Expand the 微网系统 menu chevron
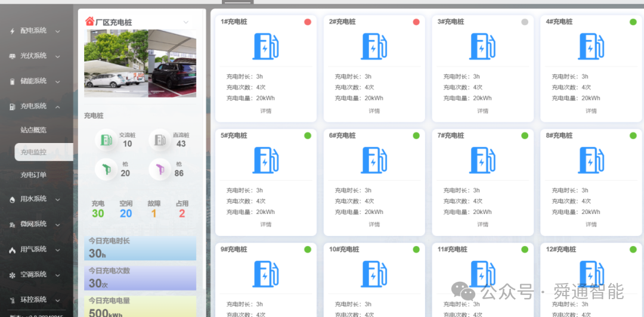The width and height of the screenshot is (644, 317). click(x=58, y=225)
